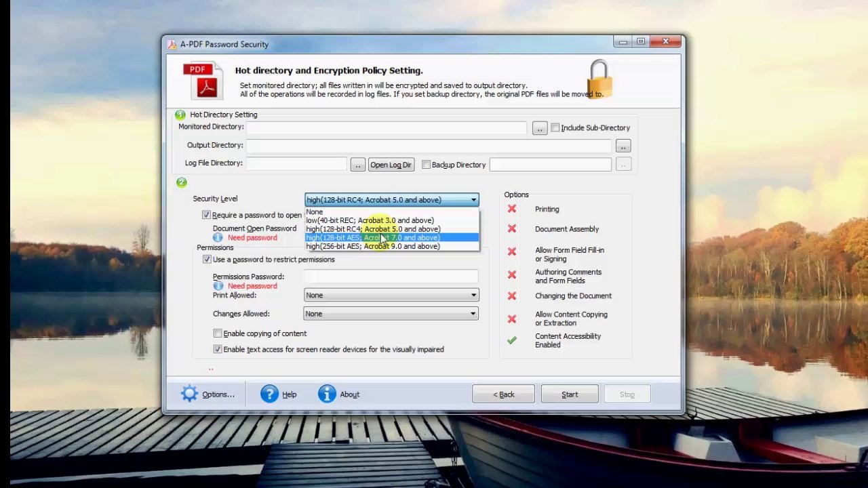This screenshot has width=868, height=488.
Task: Click the Monitored Directory input field
Action: (387, 127)
